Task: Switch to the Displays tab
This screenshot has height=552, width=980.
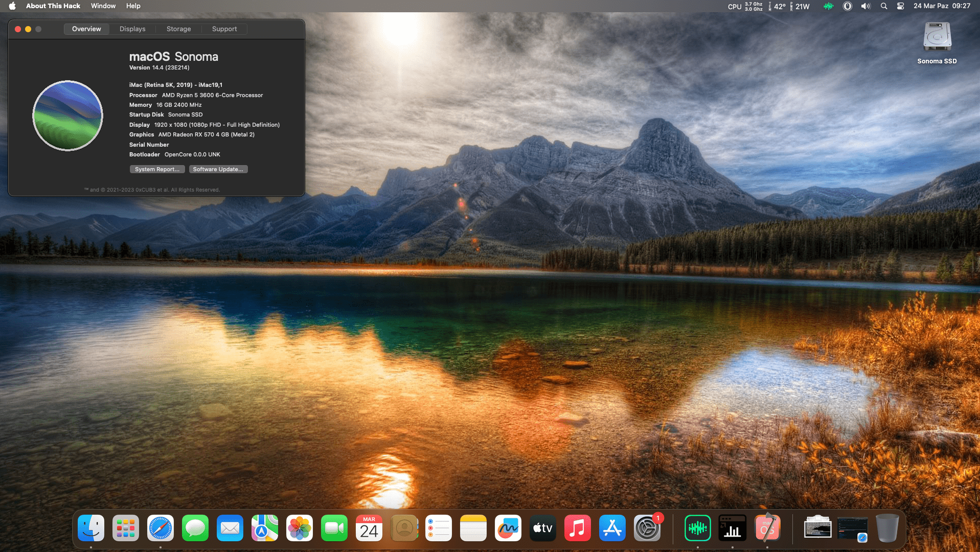Action: [x=132, y=29]
